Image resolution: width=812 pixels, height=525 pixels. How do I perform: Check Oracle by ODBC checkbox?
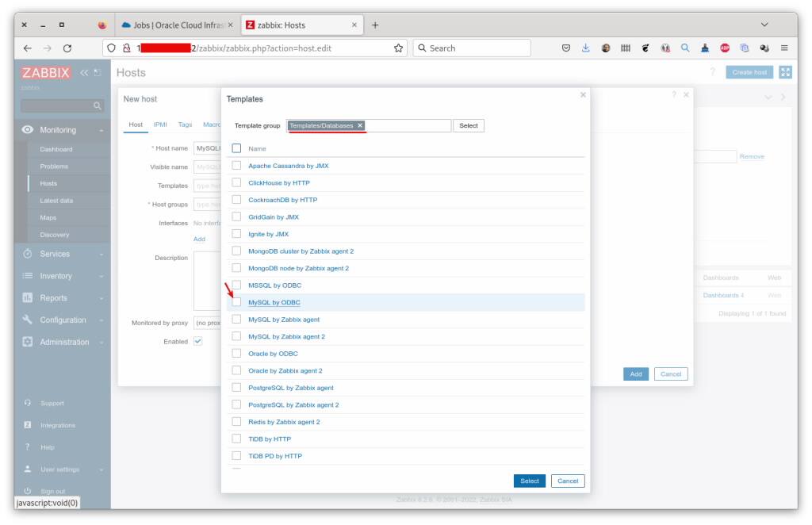coord(236,354)
